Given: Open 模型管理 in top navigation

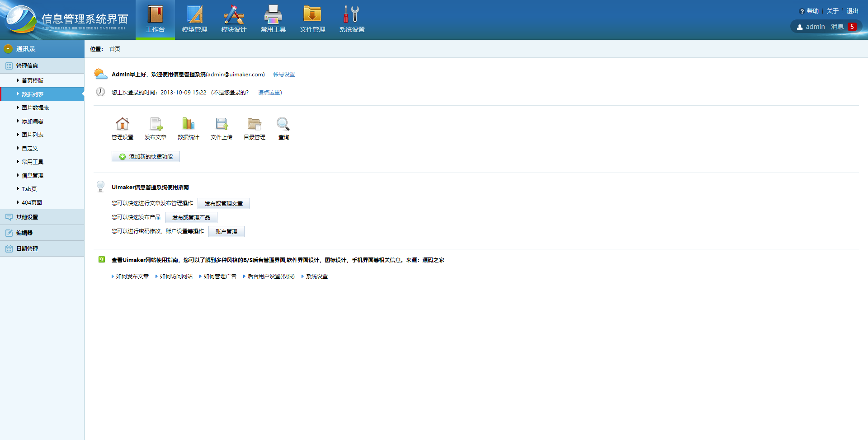Looking at the screenshot, I should pos(194,19).
